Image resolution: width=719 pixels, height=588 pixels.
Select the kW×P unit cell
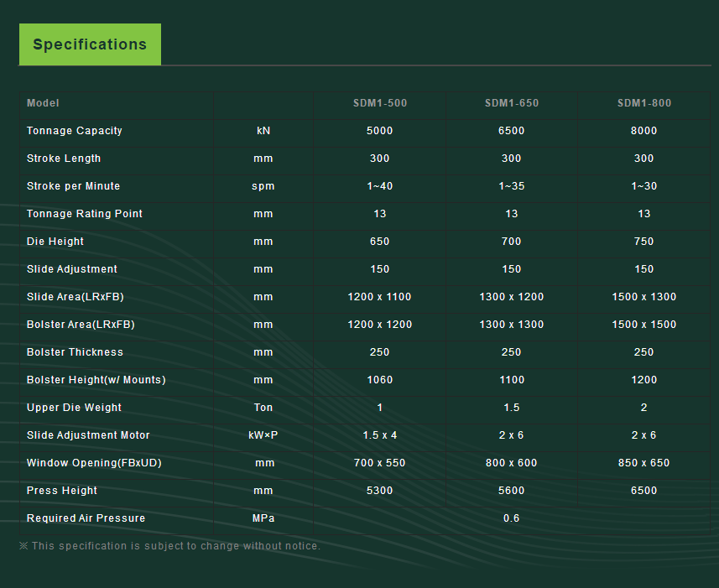(263, 435)
